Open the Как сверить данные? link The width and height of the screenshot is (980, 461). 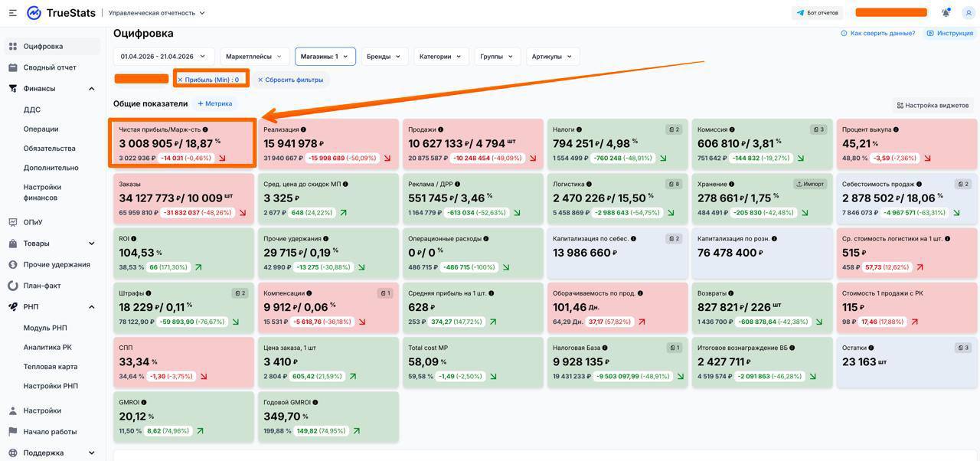[x=877, y=33]
